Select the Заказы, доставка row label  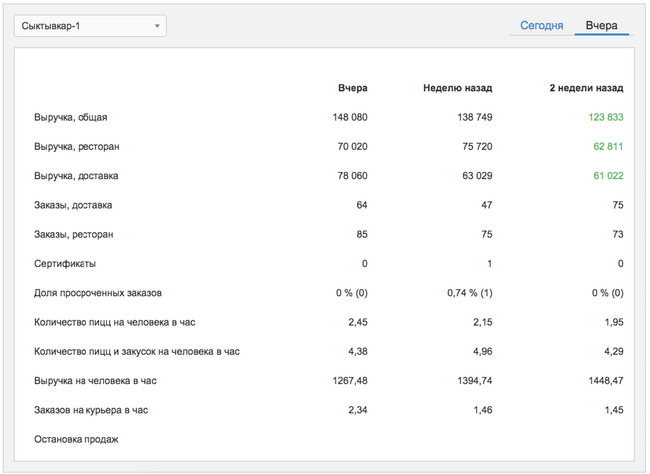[73, 205]
